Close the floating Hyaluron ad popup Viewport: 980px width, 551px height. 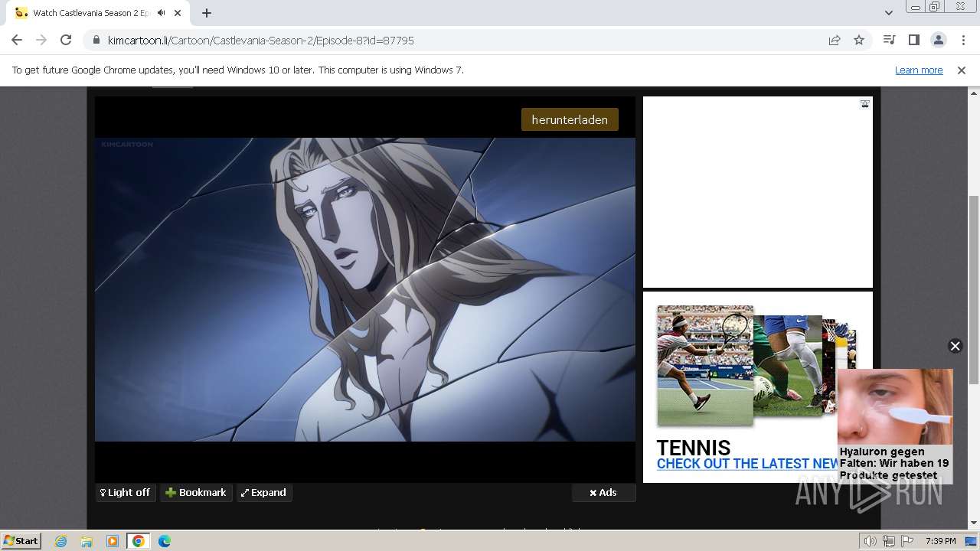pyautogui.click(x=955, y=346)
